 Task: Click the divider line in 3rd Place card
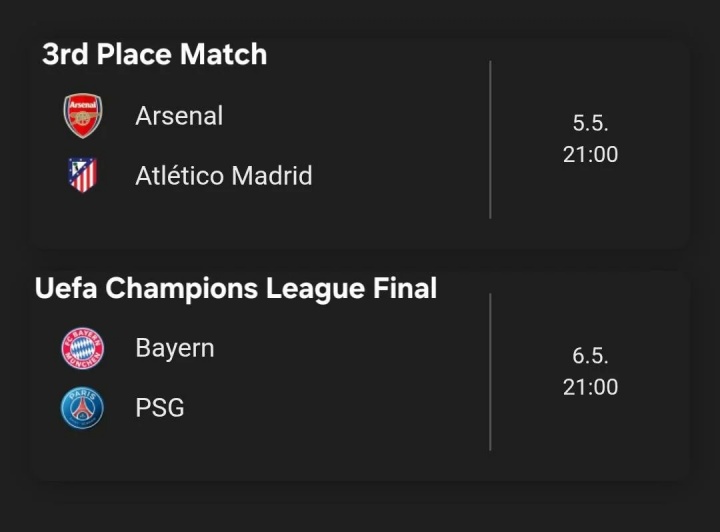tap(490, 140)
